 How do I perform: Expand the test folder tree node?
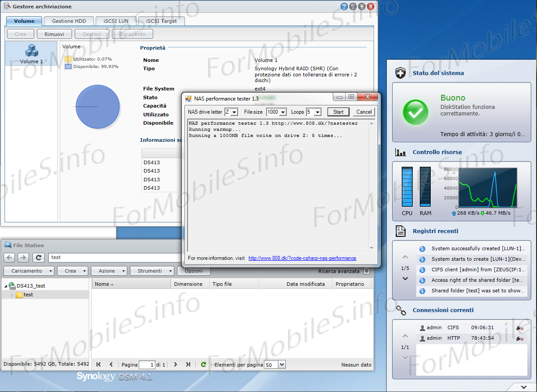click(12, 295)
